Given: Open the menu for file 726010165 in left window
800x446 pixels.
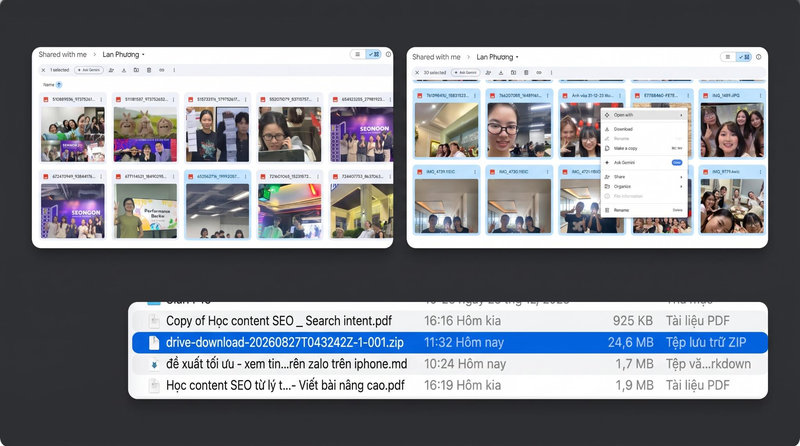Looking at the screenshot, I should [x=318, y=177].
